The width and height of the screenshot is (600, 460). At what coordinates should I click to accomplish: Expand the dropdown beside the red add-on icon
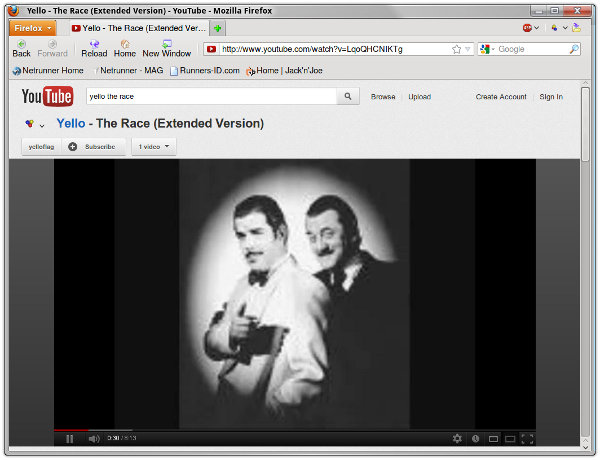[x=536, y=28]
